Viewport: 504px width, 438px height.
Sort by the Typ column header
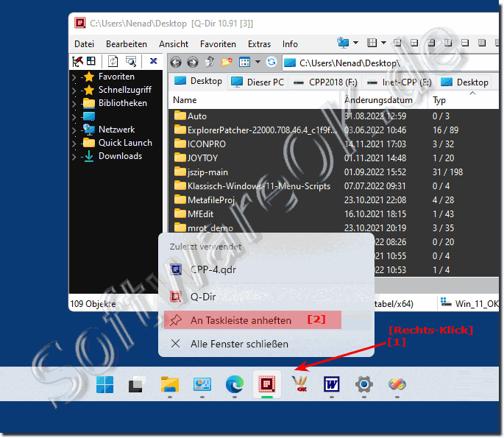(x=463, y=100)
